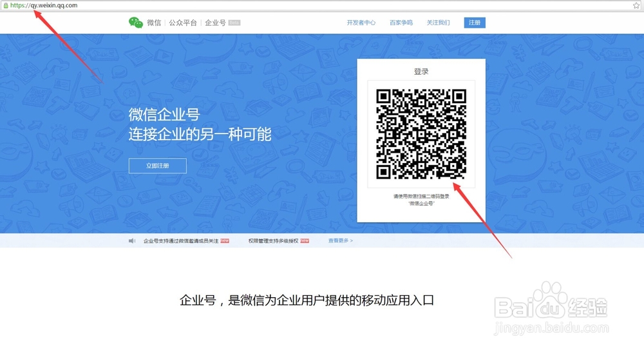
Task: Click the 公众平台 header text
Action: click(183, 23)
